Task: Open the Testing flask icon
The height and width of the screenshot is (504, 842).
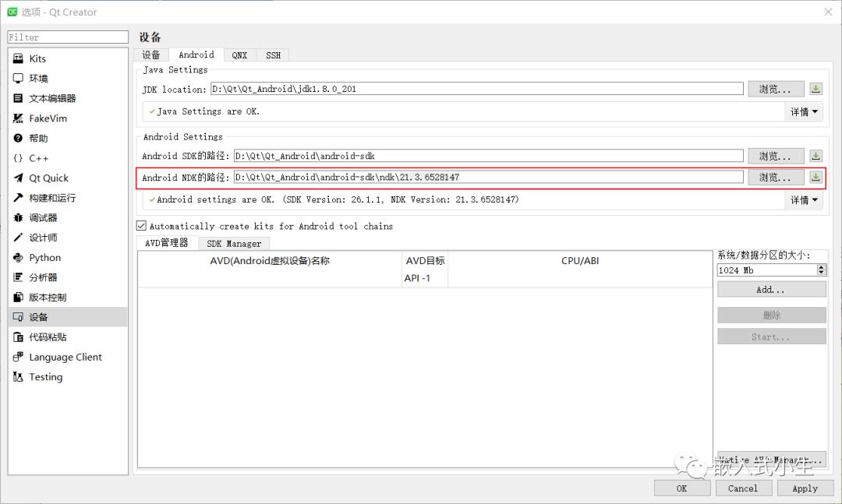Action: point(18,377)
